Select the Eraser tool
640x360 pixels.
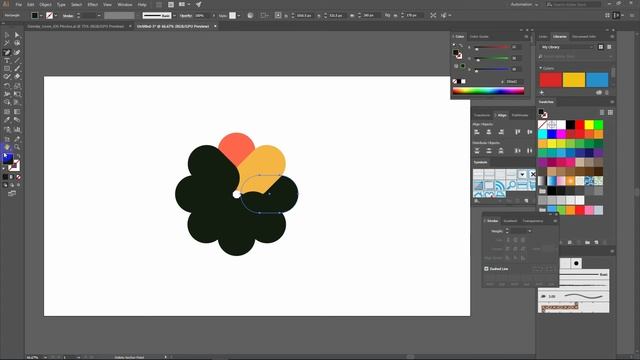coord(17,76)
